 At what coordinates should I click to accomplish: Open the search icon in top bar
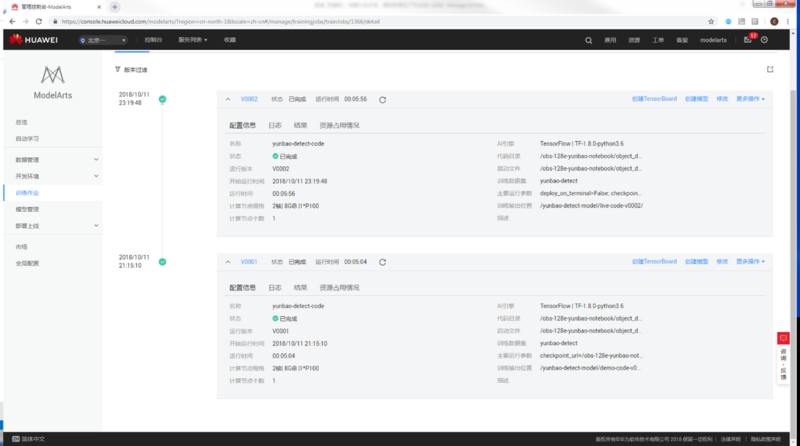click(x=588, y=40)
